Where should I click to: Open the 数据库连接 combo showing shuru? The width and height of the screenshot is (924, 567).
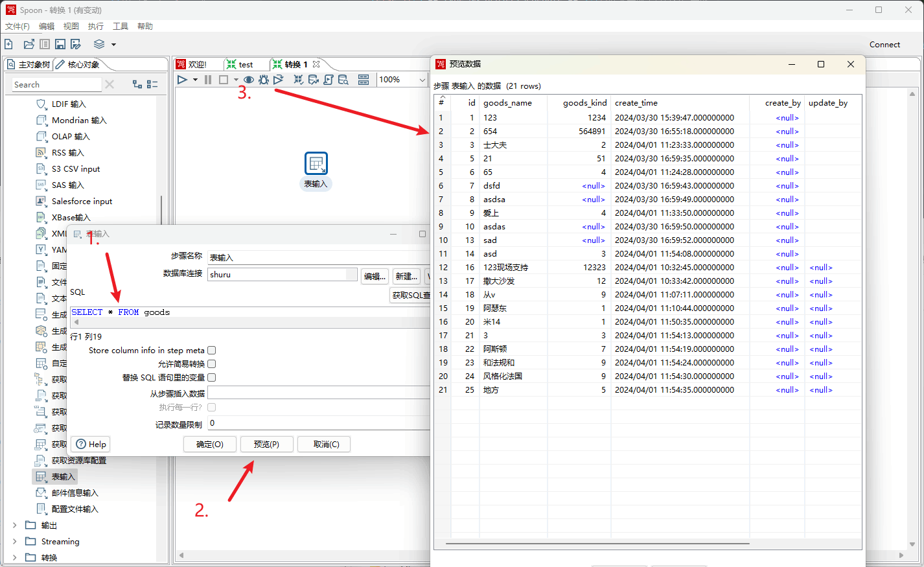tap(283, 275)
